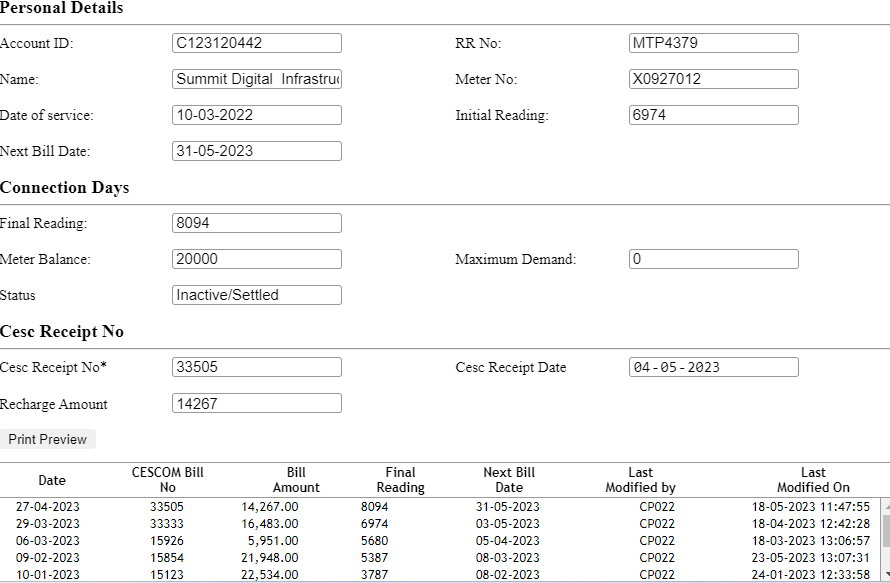Click the Connection Days heading
Image resolution: width=890 pixels, height=583 pixels.
click(x=65, y=188)
